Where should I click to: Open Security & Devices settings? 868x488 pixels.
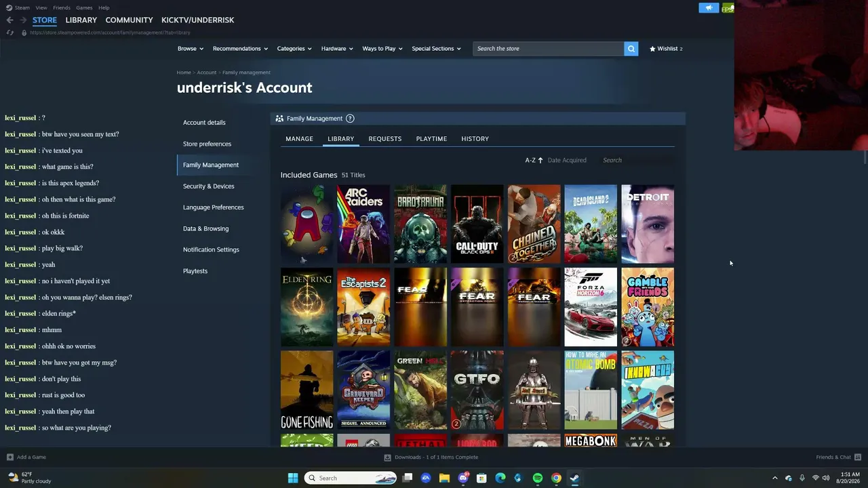click(208, 186)
